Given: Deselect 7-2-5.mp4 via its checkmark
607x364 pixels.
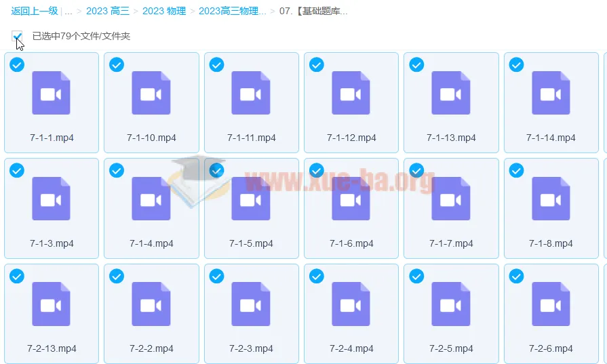Looking at the screenshot, I should 416,276.
